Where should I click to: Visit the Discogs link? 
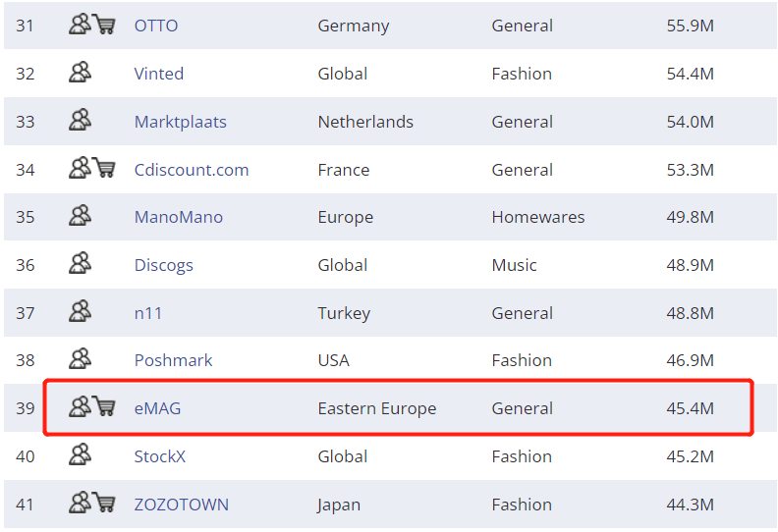point(164,265)
